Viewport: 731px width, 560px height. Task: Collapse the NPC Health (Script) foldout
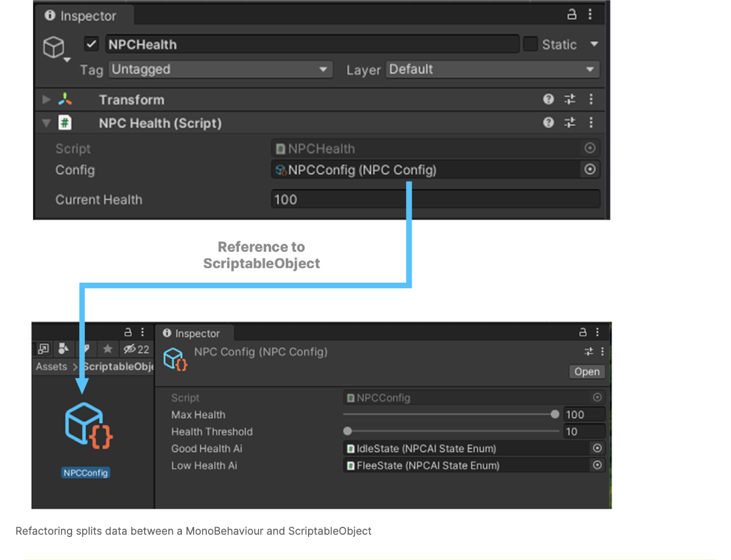coord(46,123)
